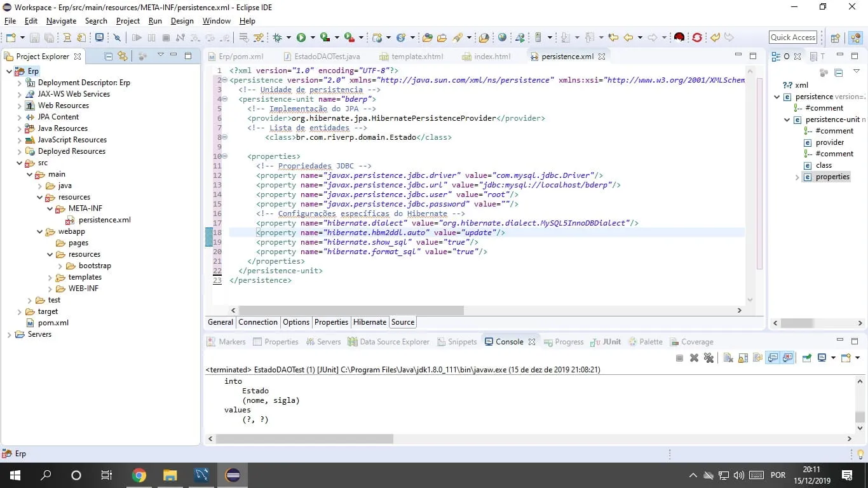Click the red circular arrows toolbar icon

(696, 38)
